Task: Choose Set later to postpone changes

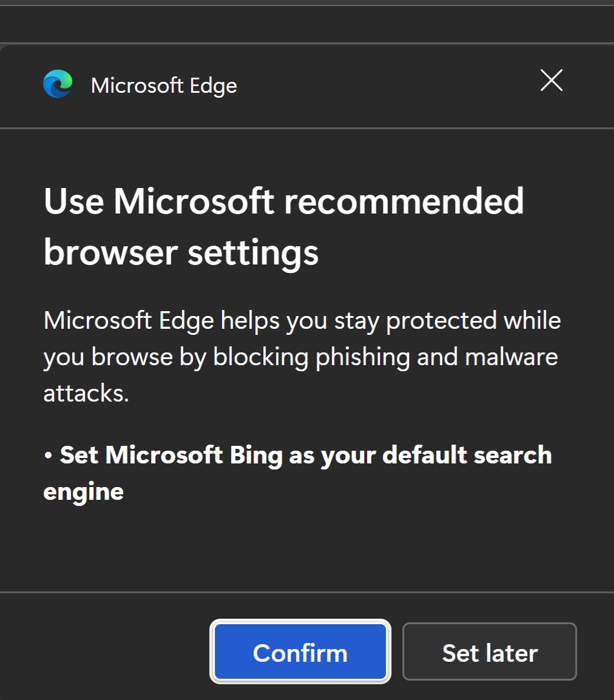Action: (x=489, y=651)
